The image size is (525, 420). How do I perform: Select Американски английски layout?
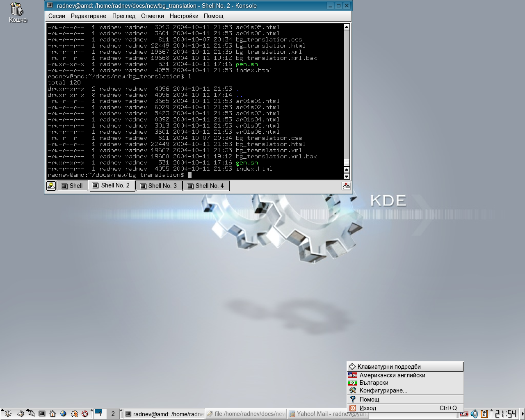[x=392, y=375]
